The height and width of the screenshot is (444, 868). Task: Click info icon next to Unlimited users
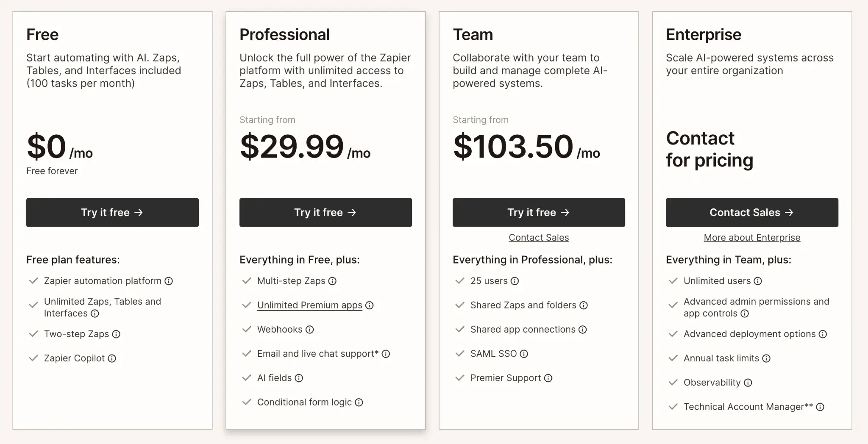coord(758,281)
